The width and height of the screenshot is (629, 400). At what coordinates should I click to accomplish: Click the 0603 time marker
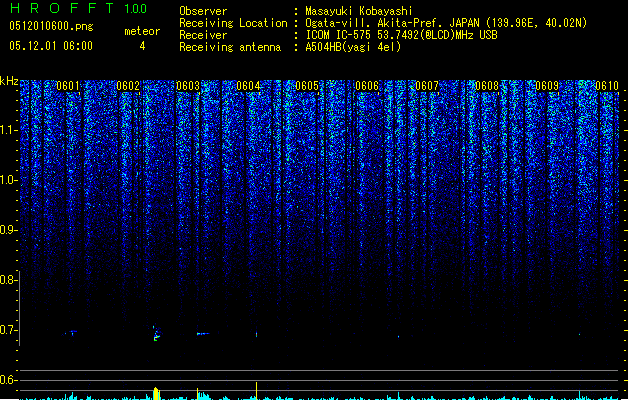coord(188,86)
